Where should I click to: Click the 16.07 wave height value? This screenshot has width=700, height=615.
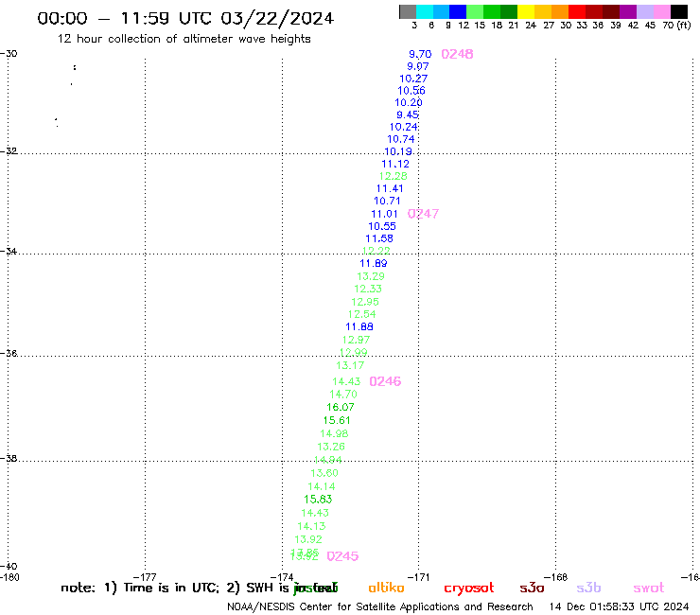[x=341, y=408]
